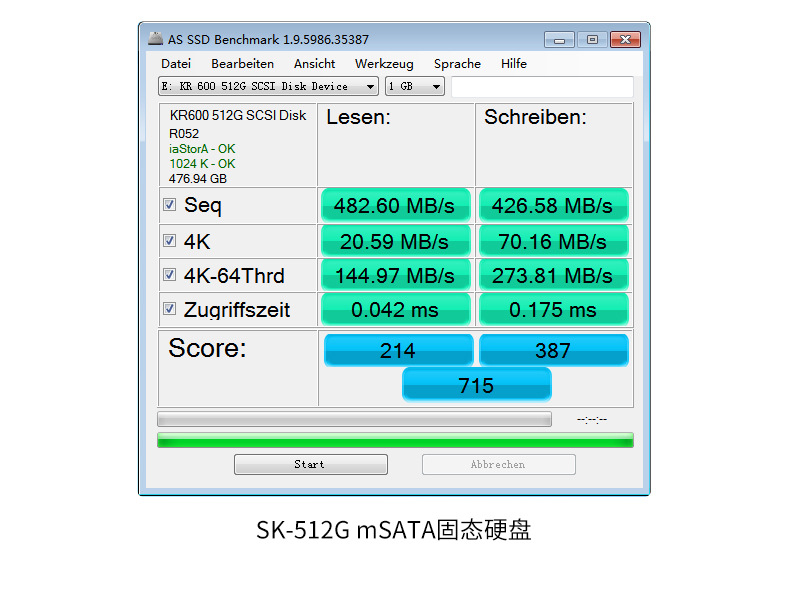Click the iaStorA - OK driver status

pos(202,149)
